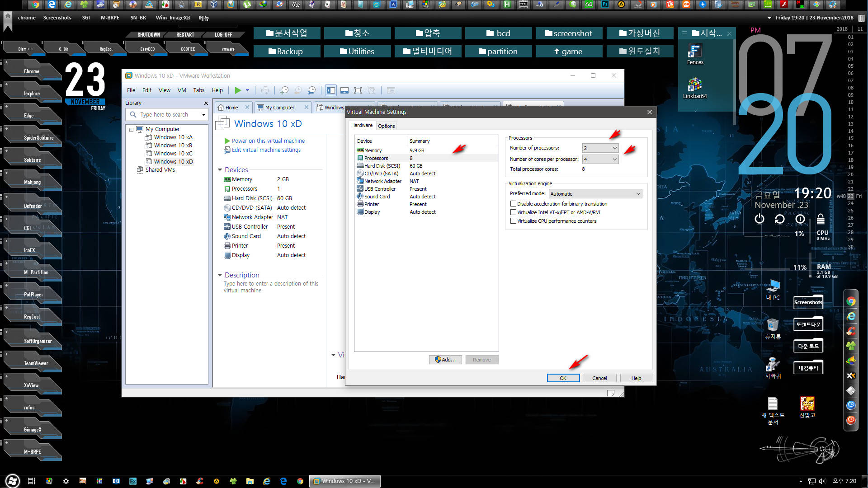
Task: Collapse the My Computer tree node
Action: (x=131, y=130)
